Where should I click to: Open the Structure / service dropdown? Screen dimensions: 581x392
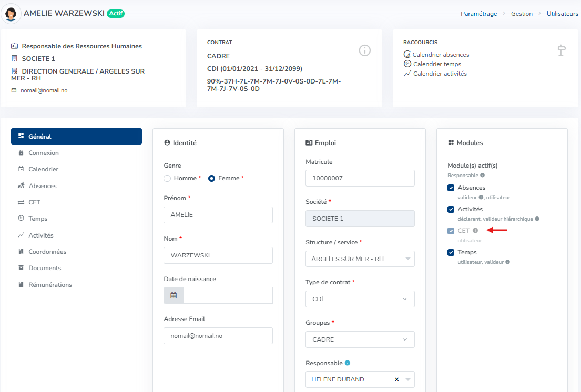360,259
